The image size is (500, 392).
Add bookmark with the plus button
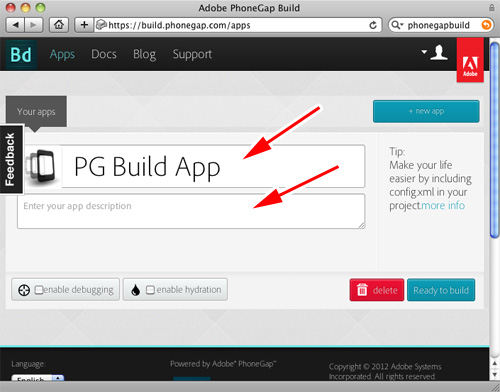point(84,25)
